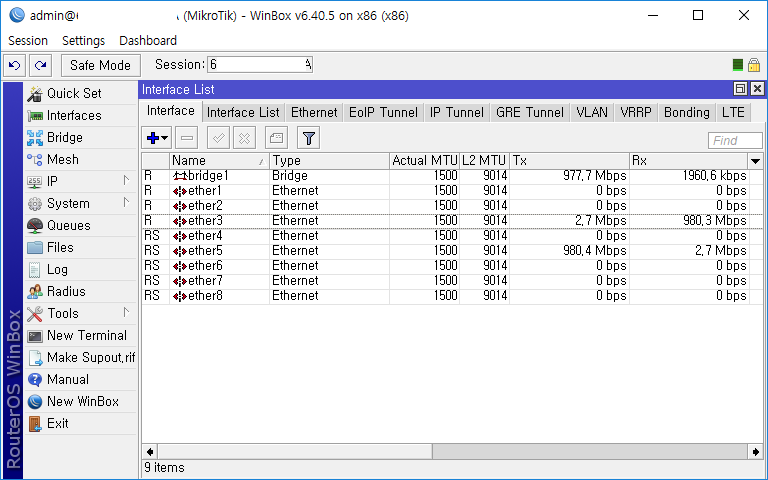The image size is (768, 480).
Task: Open the Session menu
Action: pos(28,41)
